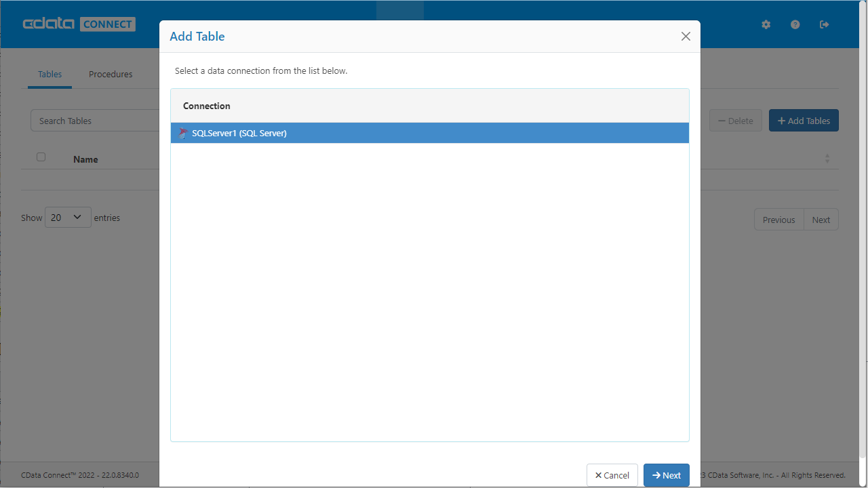Open the Show entries dropdown

[68, 218]
